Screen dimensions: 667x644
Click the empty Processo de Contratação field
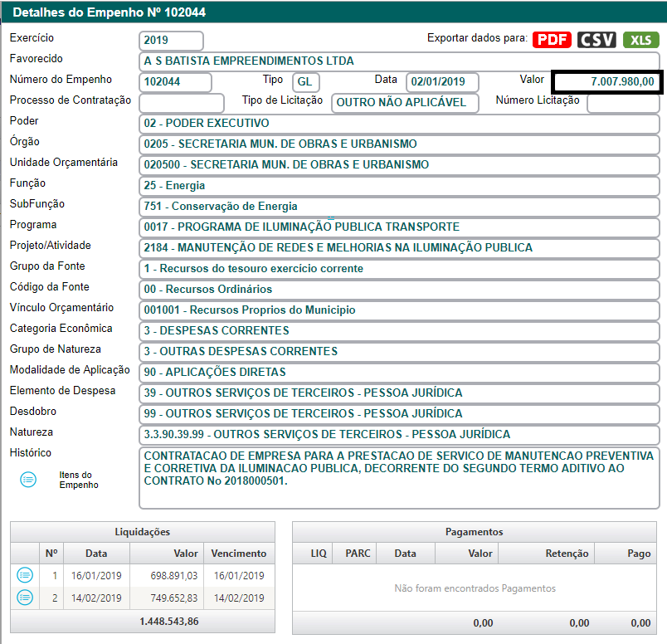(x=182, y=103)
